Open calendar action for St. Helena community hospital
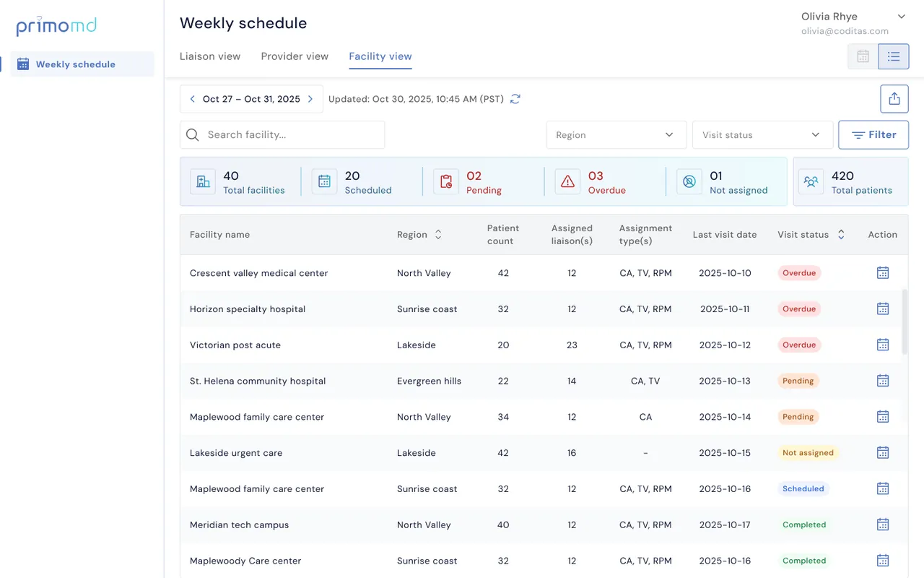The height and width of the screenshot is (578, 924). (x=882, y=381)
